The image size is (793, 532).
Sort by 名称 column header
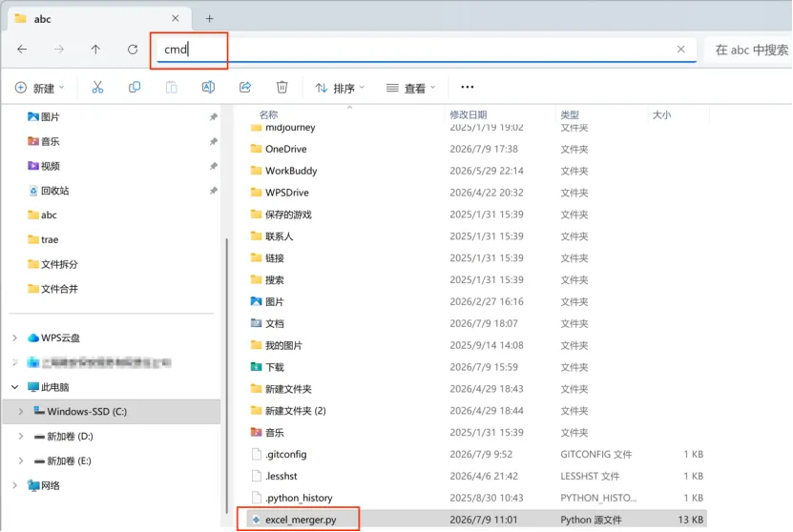click(x=268, y=114)
